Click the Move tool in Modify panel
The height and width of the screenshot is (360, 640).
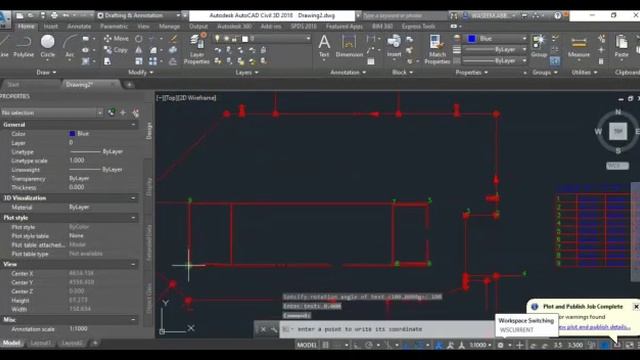click(116, 38)
